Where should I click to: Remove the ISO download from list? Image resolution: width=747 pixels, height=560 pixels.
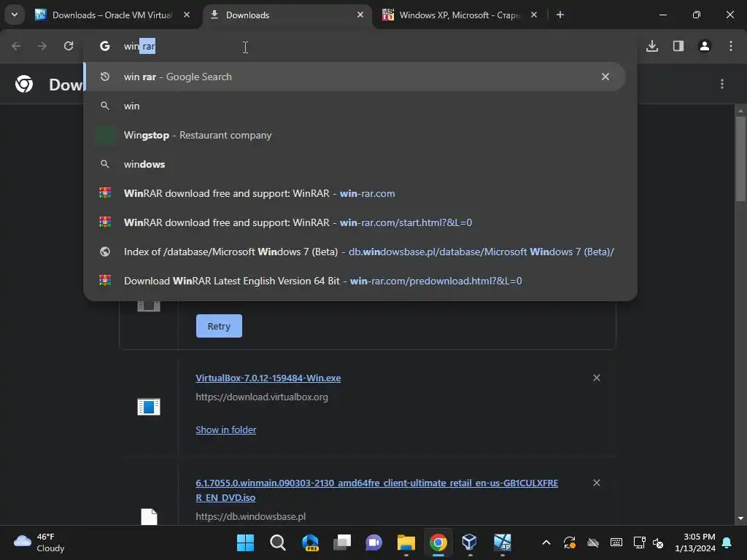(x=597, y=483)
